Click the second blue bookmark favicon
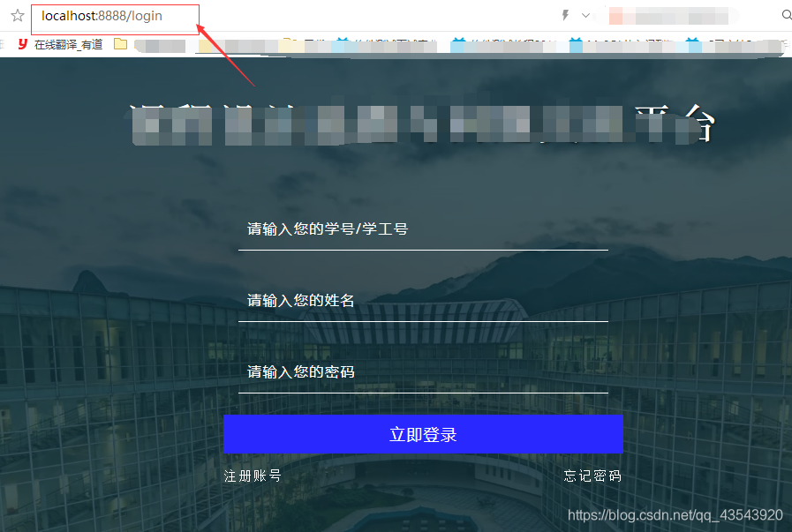This screenshot has height=532, width=792. click(x=459, y=41)
